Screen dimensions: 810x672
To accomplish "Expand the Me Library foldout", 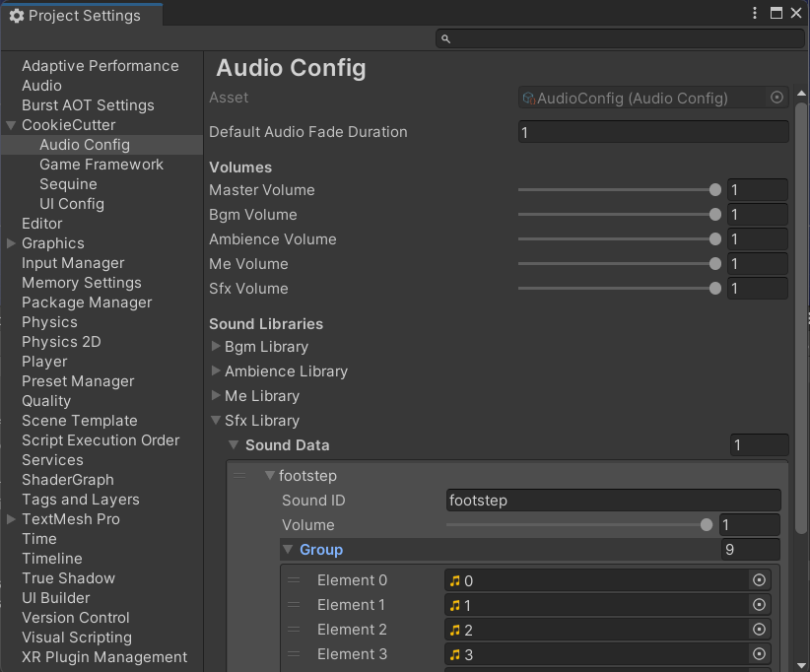I will tap(216, 395).
